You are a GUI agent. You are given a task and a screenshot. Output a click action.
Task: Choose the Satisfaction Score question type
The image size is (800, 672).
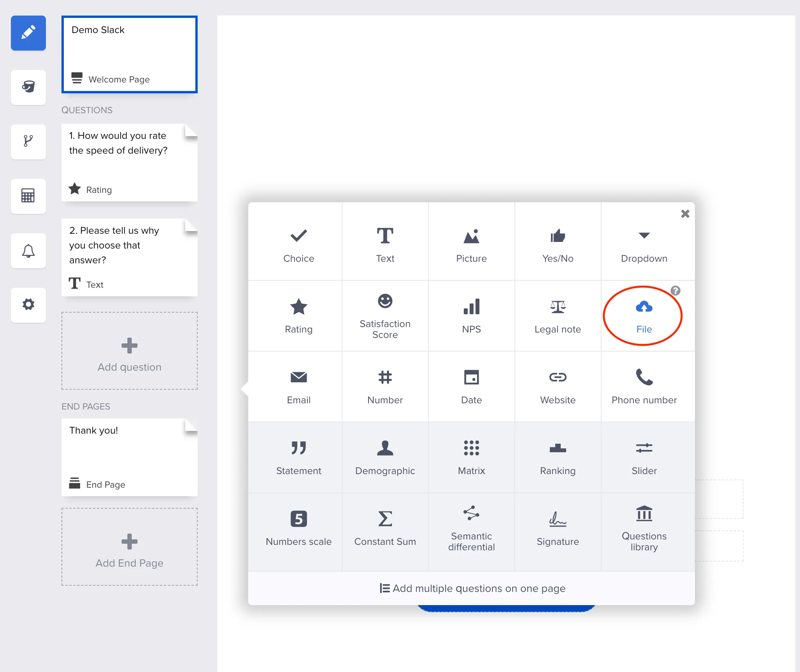click(385, 316)
